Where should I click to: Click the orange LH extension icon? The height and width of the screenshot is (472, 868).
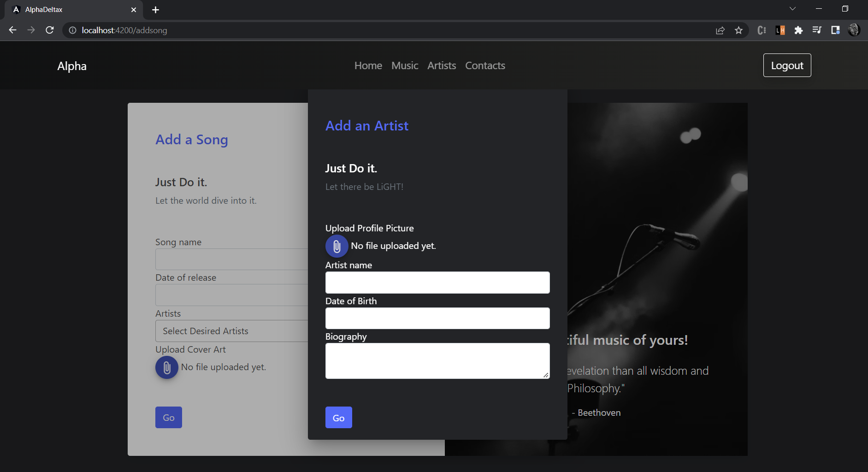click(780, 30)
